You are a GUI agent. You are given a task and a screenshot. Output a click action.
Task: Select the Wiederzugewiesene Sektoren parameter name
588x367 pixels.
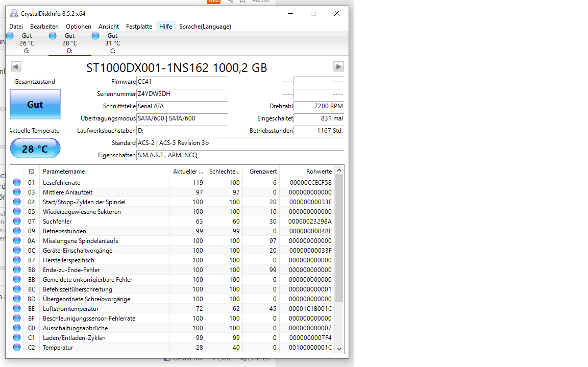pos(82,212)
